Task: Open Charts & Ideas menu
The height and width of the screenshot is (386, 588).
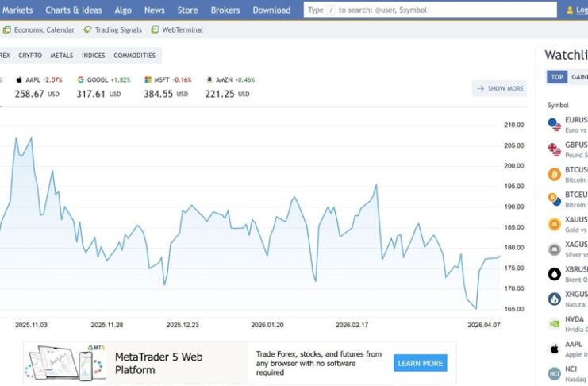Action: point(74,10)
